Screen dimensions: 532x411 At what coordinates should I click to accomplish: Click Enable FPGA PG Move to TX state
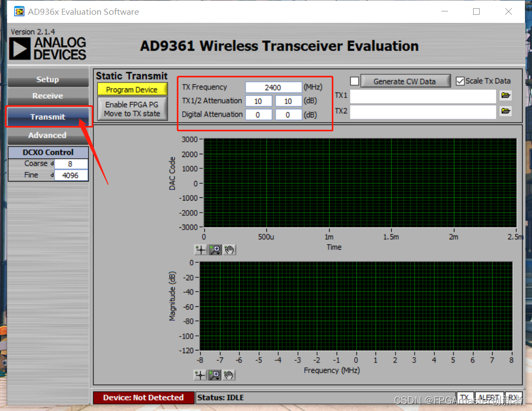(x=133, y=109)
